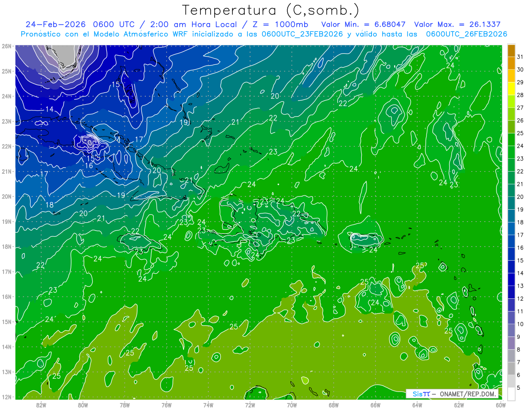Viewport: 532px width, 411px height.
Task: Click the longitude axis label "66W"
Action: 375,404
